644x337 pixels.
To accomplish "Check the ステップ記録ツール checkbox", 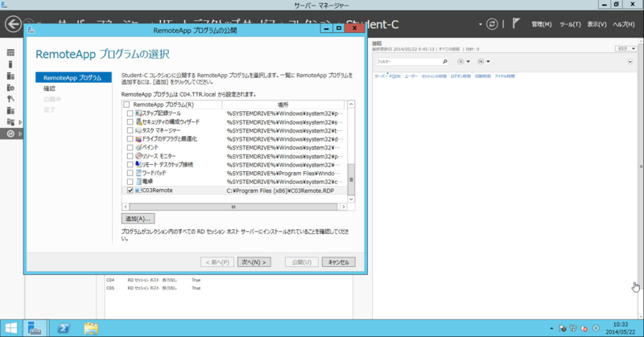I will [130, 113].
